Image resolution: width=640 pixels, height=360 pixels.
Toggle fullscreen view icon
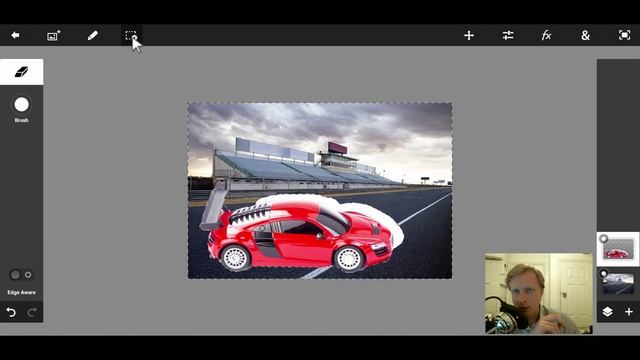[x=624, y=35]
